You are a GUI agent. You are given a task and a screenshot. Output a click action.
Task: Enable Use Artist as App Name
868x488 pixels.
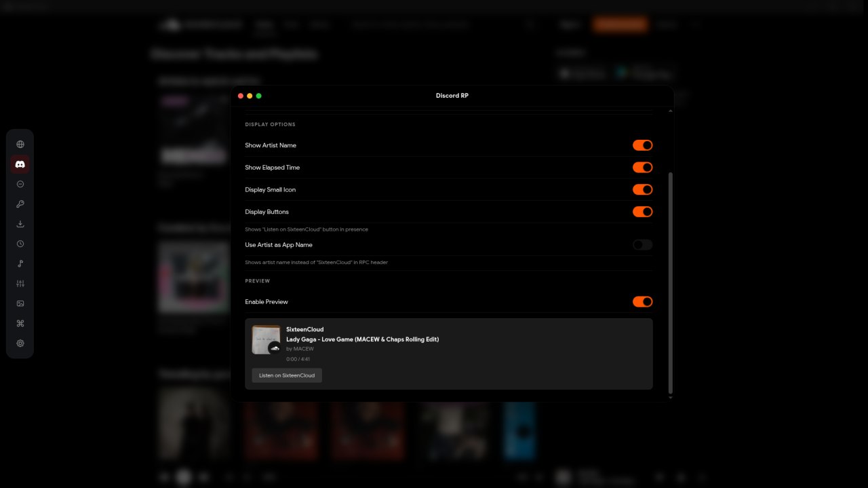(642, 244)
